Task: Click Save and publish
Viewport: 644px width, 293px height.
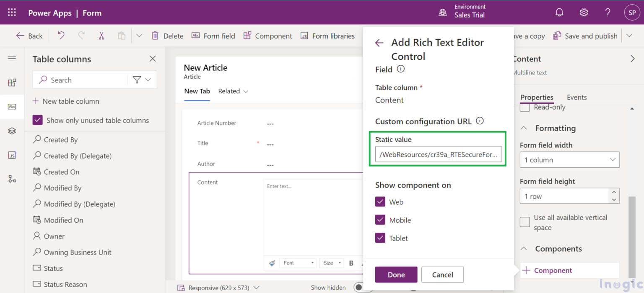Action: coord(585,36)
